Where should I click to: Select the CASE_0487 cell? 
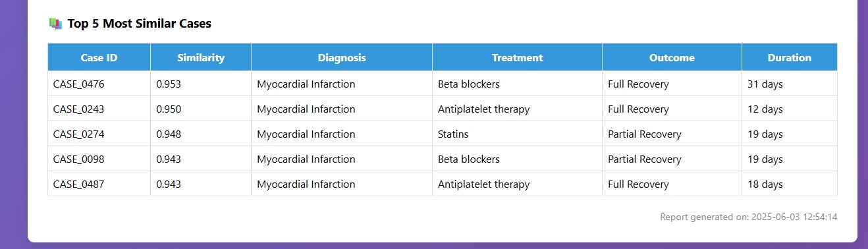(99, 184)
